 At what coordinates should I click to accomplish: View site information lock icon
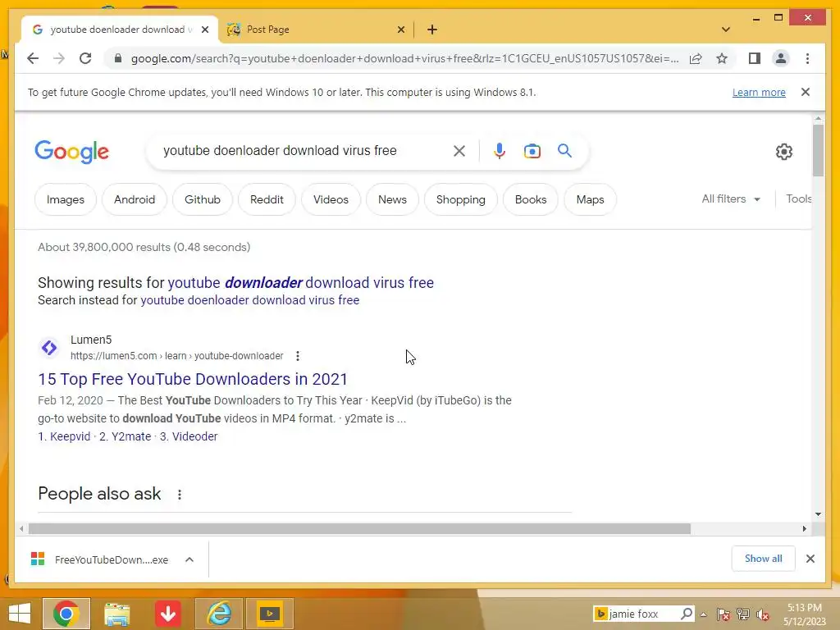point(118,58)
